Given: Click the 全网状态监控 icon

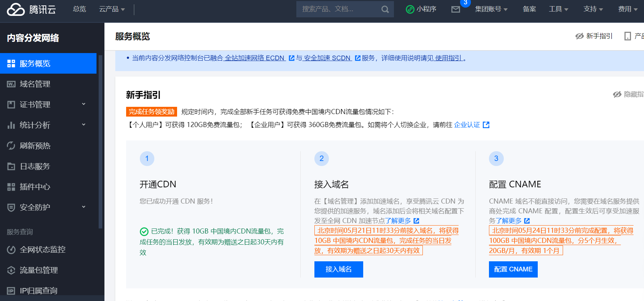Looking at the screenshot, I should 11,250.
